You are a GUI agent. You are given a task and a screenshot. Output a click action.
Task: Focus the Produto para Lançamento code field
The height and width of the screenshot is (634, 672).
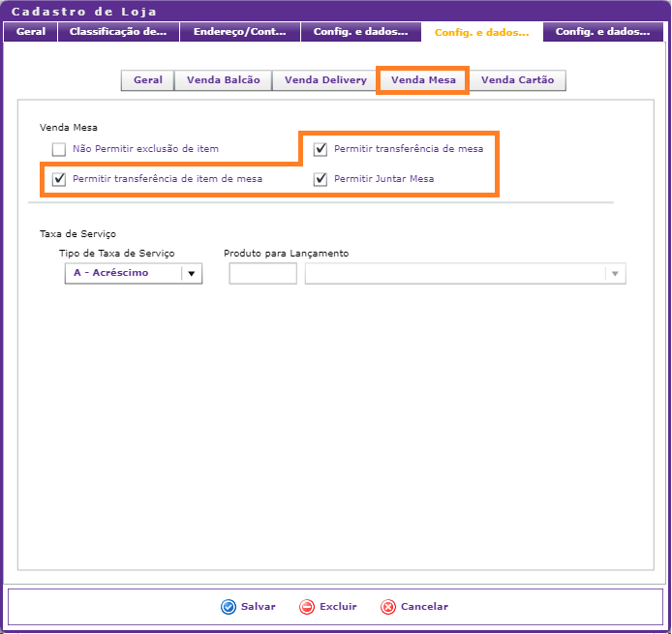262,273
